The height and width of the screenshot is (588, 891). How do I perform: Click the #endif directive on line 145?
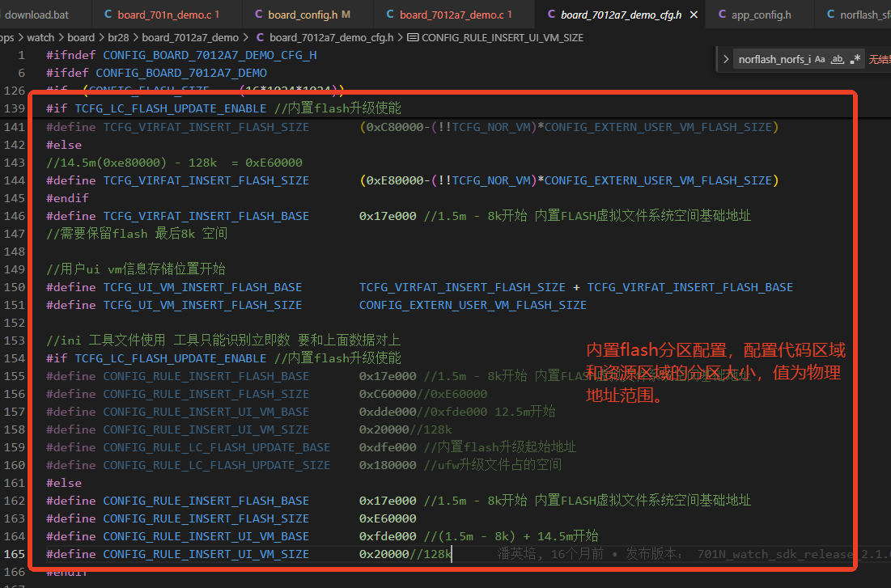coord(67,198)
